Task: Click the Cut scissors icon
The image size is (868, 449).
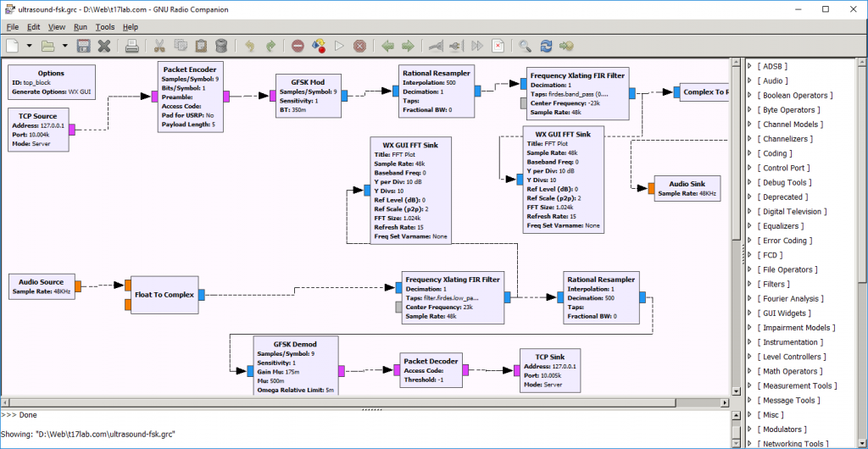Action: 159,46
